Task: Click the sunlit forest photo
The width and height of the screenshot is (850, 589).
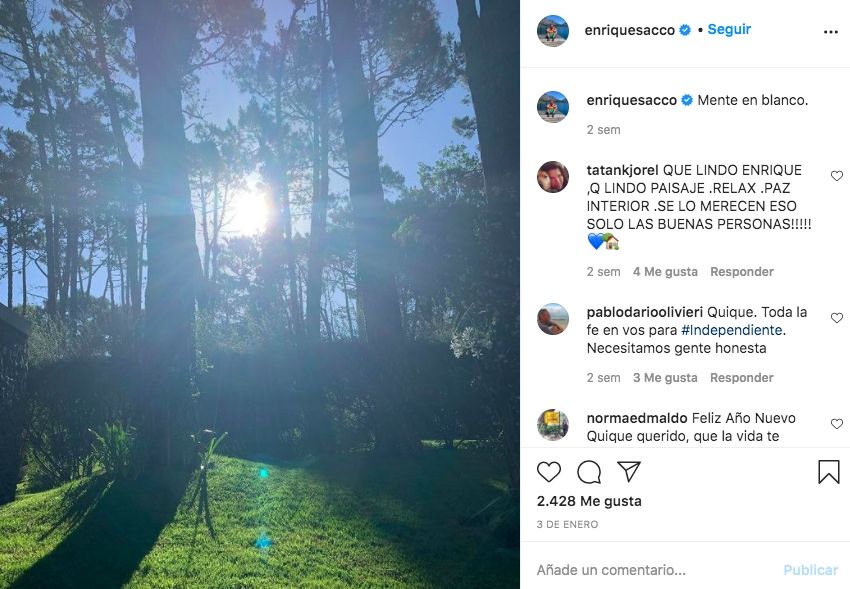Action: tap(260, 294)
